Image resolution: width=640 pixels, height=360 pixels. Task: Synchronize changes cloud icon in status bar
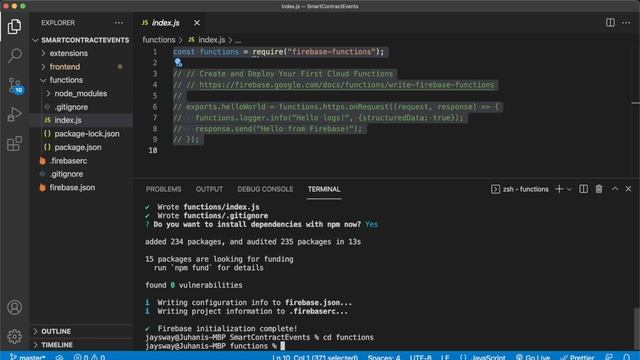click(60, 357)
